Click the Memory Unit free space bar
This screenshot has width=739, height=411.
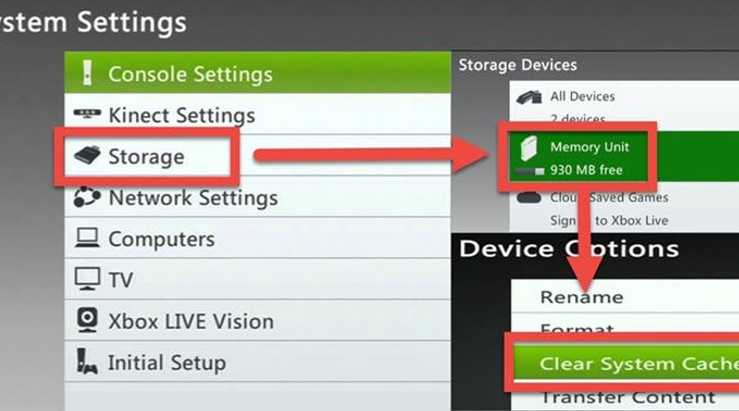pos(527,172)
